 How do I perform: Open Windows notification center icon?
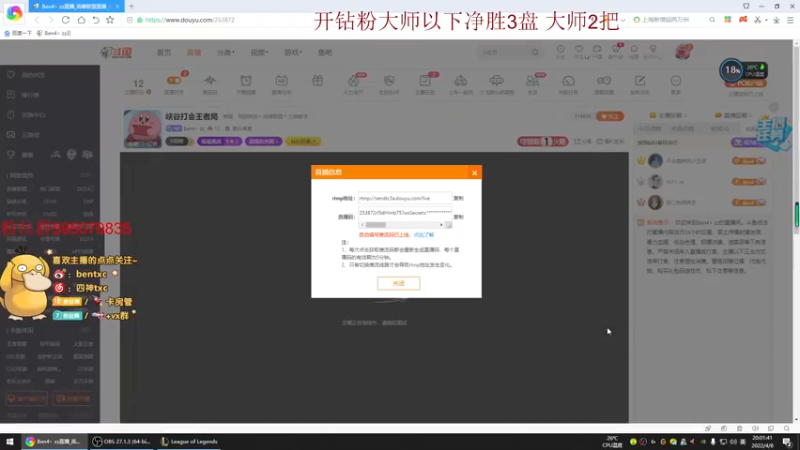[x=787, y=442]
